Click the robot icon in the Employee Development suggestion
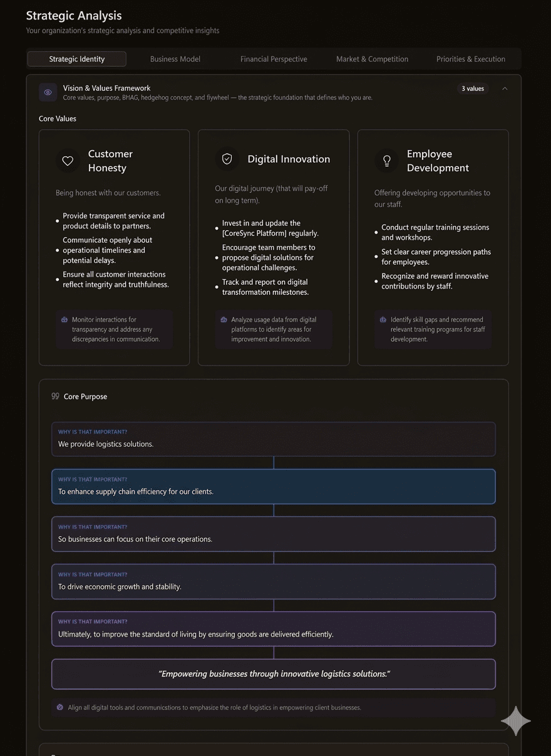The height and width of the screenshot is (756, 551). coord(383,320)
